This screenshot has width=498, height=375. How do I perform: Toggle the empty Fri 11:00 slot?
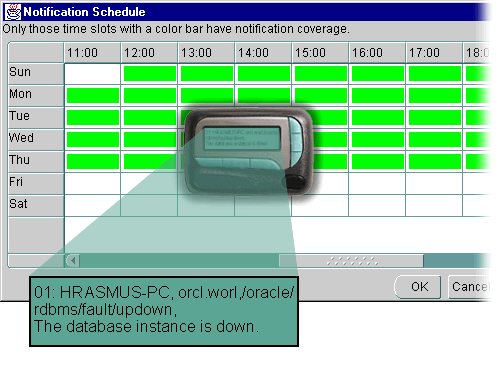(93, 184)
